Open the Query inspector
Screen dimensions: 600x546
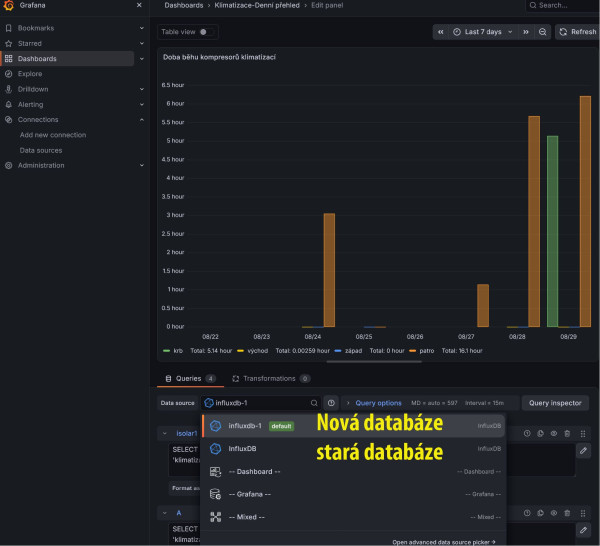tap(555, 403)
